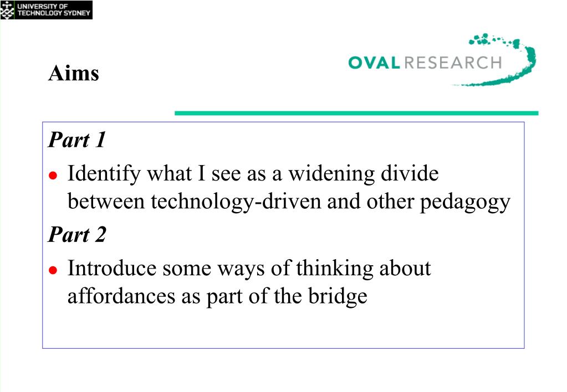This screenshot has height=392, width=567.
Task: Click text 'Introduce some ways of thinking about'
Action: click(x=249, y=268)
